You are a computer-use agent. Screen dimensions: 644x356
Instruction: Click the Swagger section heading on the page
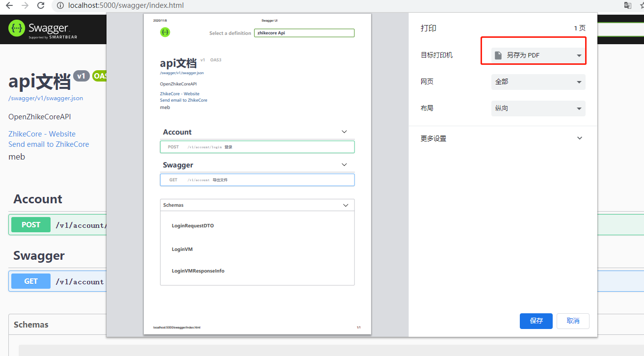pos(39,256)
